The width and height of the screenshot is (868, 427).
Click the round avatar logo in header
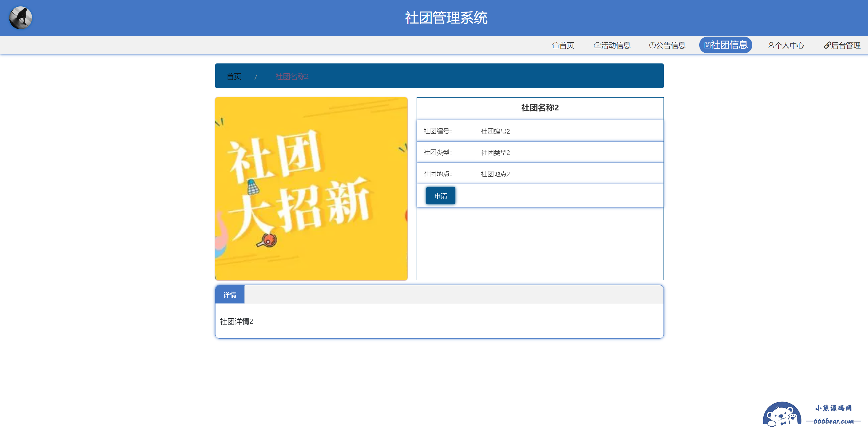[x=20, y=18]
